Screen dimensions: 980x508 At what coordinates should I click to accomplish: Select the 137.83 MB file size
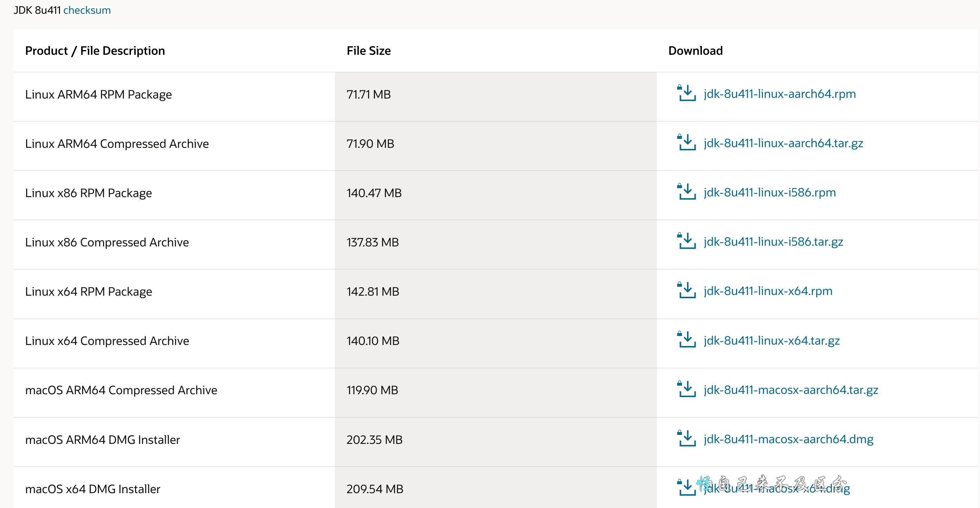[372, 242]
